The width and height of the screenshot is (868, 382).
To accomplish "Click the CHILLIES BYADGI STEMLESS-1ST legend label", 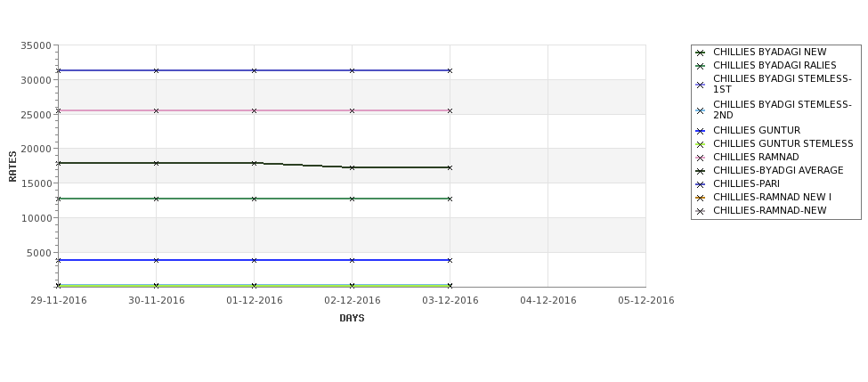I will pos(783,85).
